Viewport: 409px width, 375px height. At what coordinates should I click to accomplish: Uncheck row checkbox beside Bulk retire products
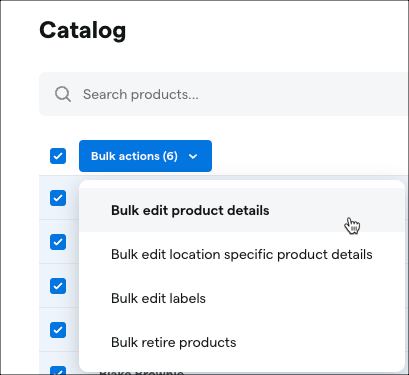click(x=58, y=330)
